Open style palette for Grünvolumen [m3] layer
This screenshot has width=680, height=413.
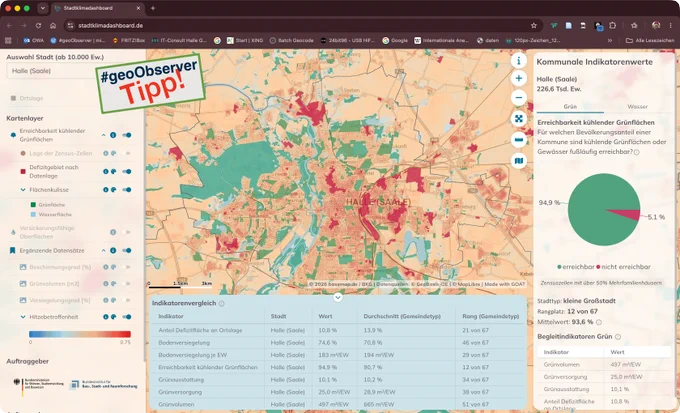[113, 283]
